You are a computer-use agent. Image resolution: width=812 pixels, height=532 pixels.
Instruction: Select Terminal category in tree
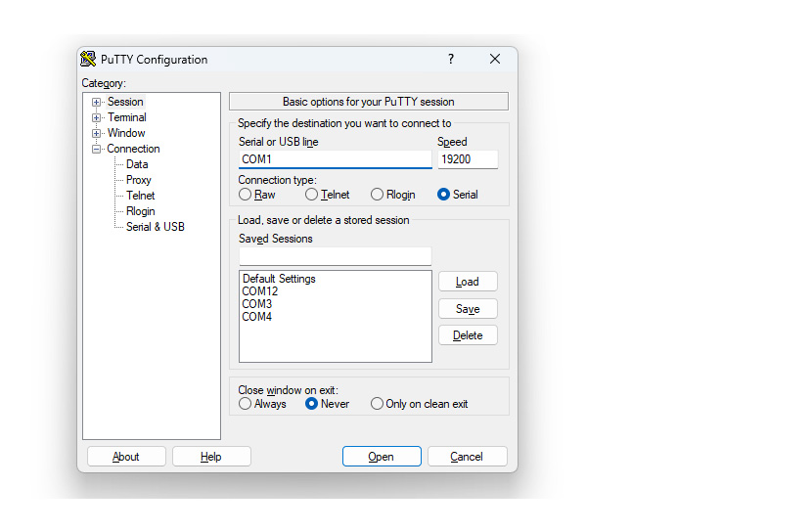coord(127,117)
